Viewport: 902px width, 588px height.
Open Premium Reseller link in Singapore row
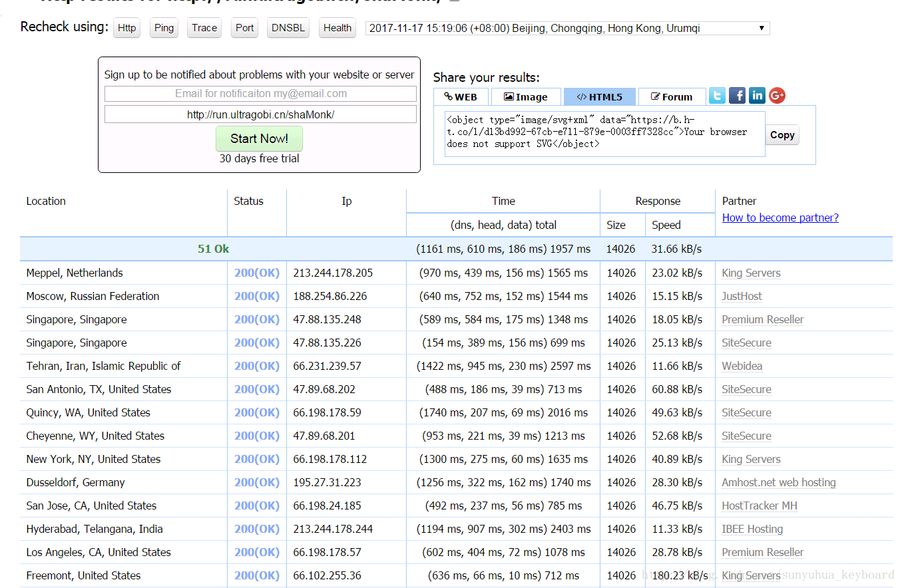tap(762, 319)
